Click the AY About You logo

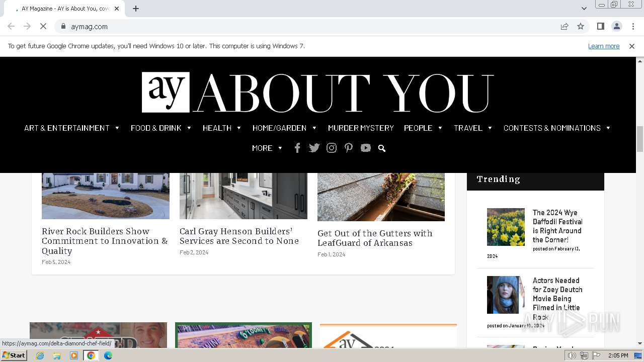317,93
